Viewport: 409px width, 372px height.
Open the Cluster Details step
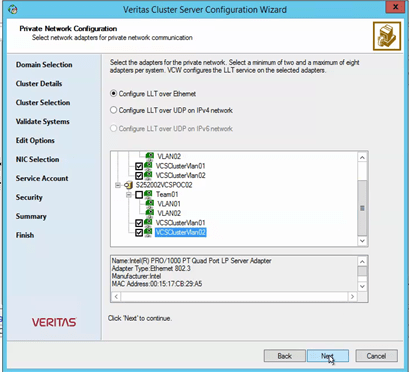[x=39, y=84]
